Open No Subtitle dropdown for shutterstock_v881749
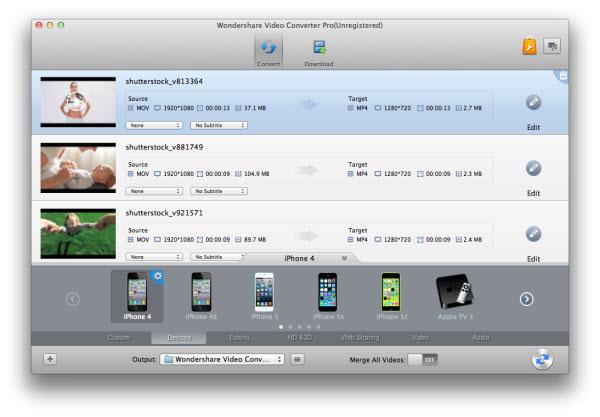This screenshot has width=600, height=417. click(218, 191)
